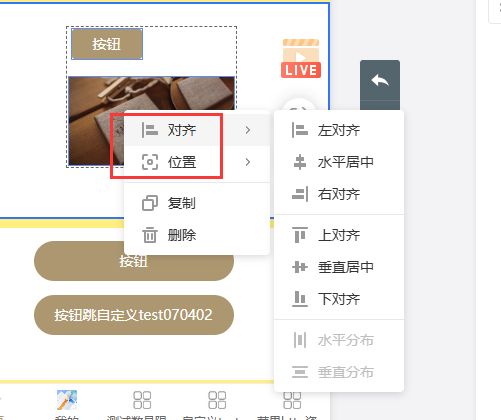Click the horizontal center alignment icon
Screen dimensions: 501x420
point(299,162)
